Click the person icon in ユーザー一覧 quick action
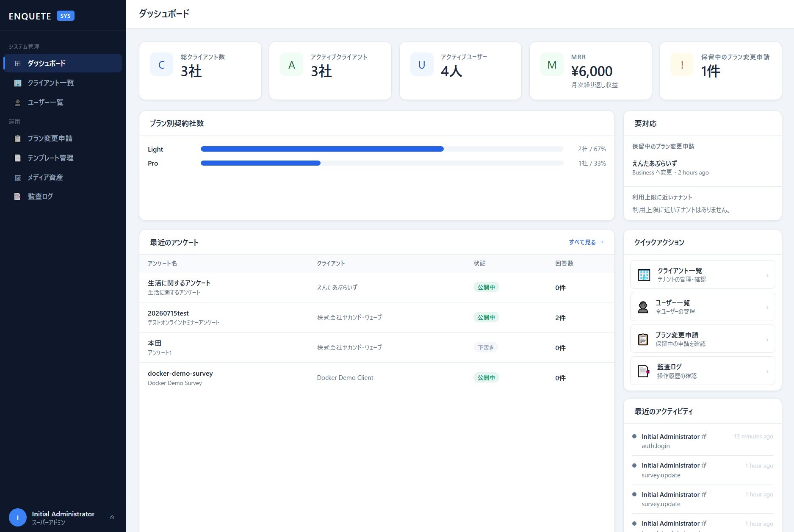The image size is (794, 532). pyautogui.click(x=643, y=307)
